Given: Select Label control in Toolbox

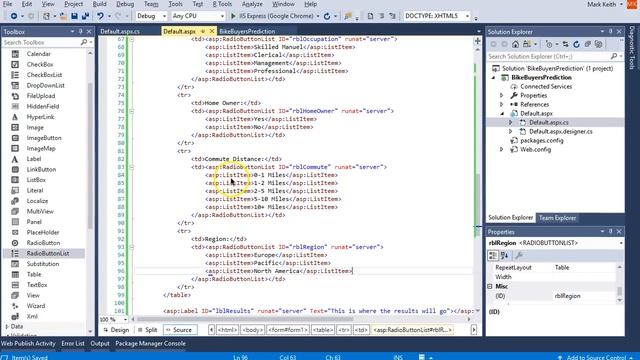Looking at the screenshot, I should (33, 159).
